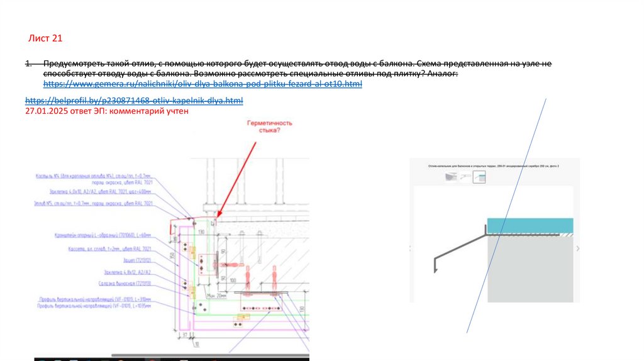Click the 'Костыль №4' drawing label
644x361 pixels.
click(x=94, y=179)
